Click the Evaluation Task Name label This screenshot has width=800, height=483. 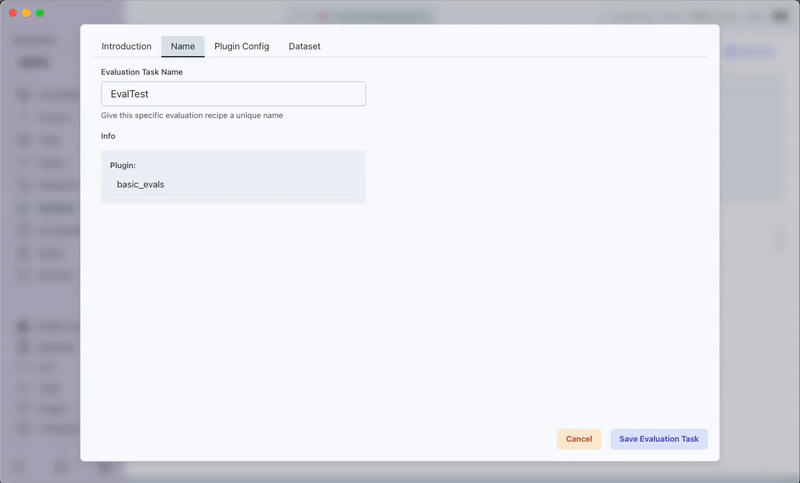click(141, 72)
